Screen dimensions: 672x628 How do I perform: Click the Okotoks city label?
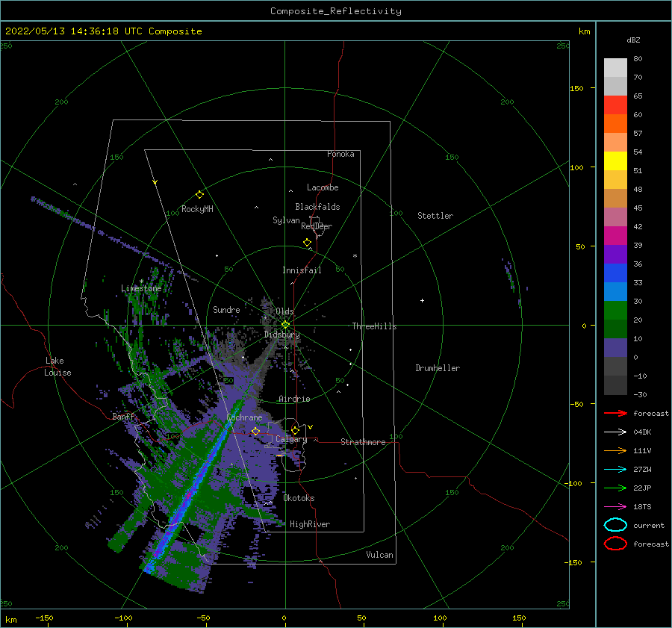pos(299,498)
